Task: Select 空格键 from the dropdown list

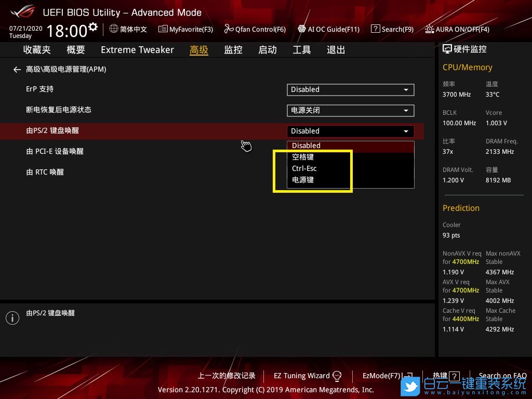Action: coord(303,157)
